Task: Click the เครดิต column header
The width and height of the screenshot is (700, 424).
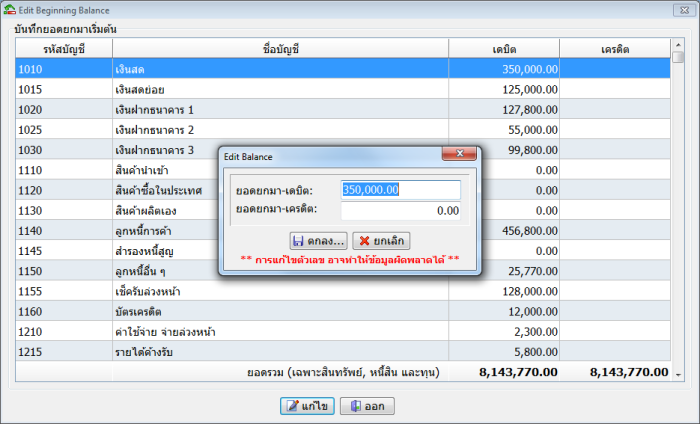Action: pos(614,49)
